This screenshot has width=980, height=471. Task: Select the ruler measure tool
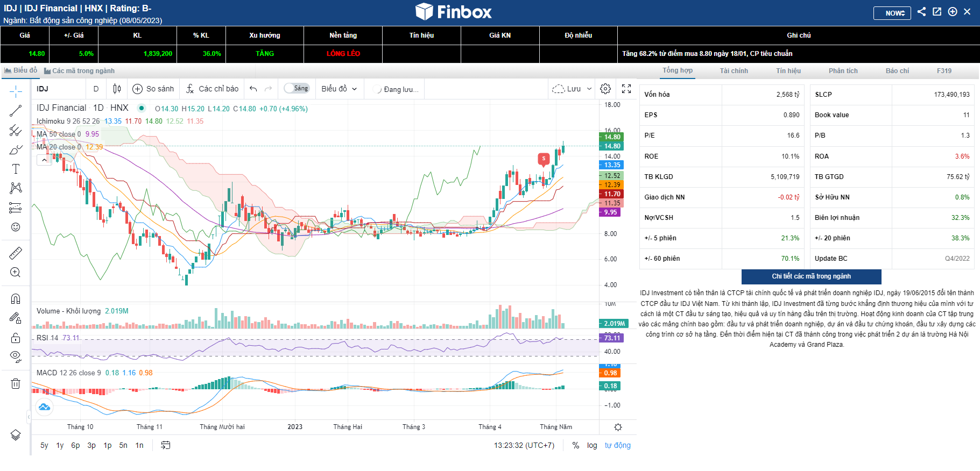point(16,253)
